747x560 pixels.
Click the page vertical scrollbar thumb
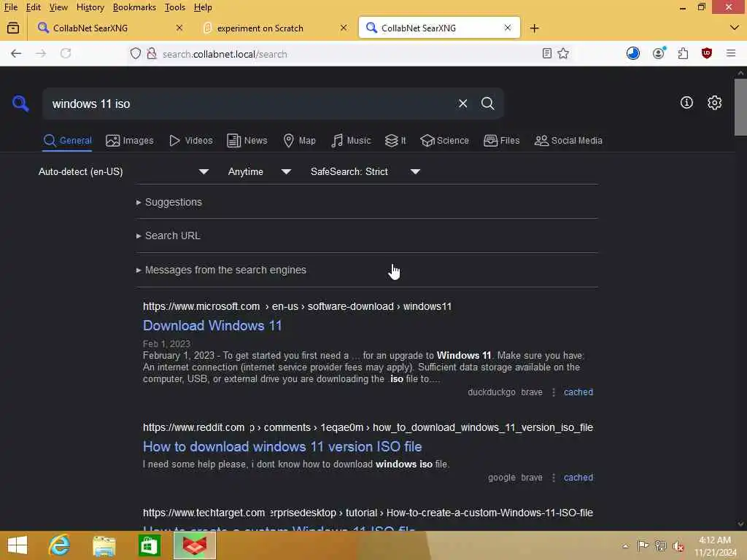tap(740, 106)
